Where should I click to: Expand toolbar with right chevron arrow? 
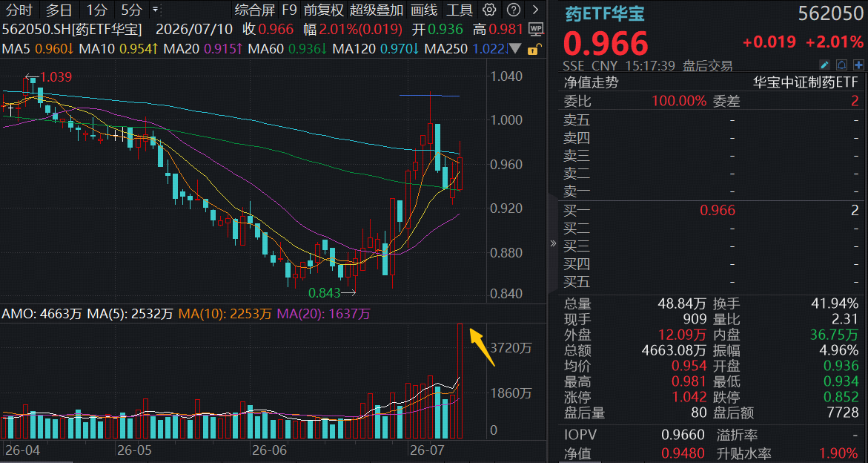pyautogui.click(x=535, y=10)
